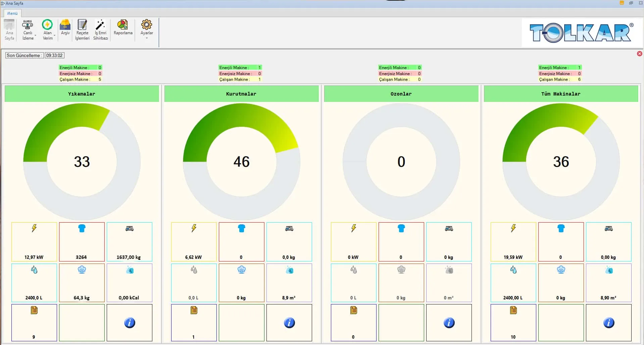Click info icon under Tüm Makinalar

pyautogui.click(x=609, y=323)
